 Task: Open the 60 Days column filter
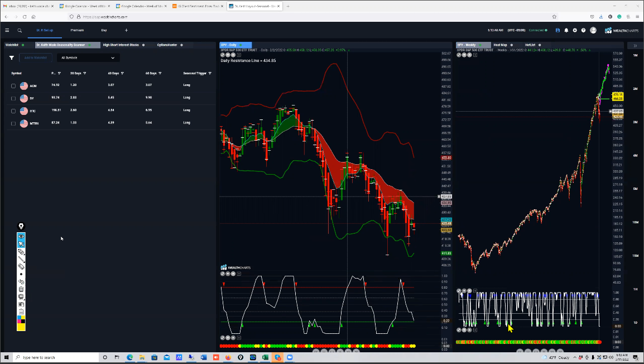click(x=160, y=74)
